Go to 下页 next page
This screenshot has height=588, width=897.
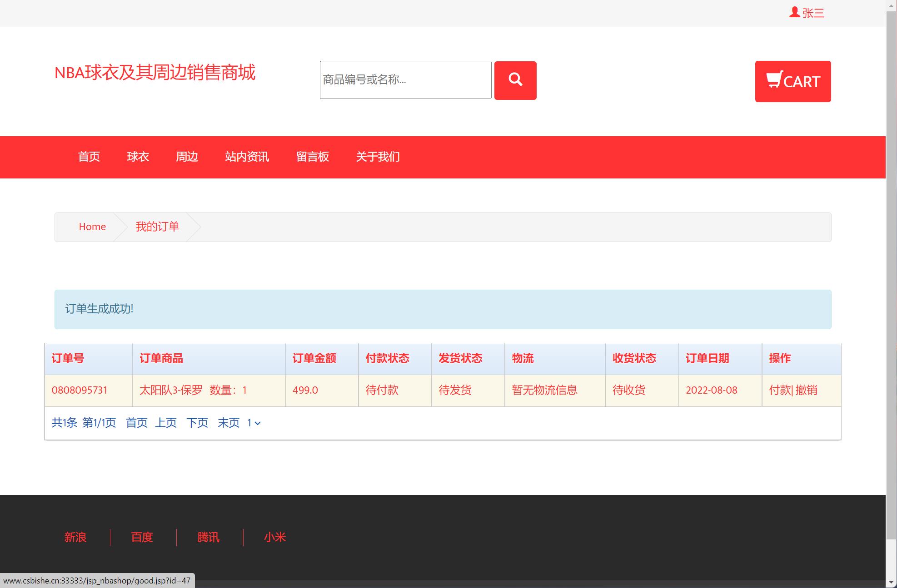(x=197, y=423)
